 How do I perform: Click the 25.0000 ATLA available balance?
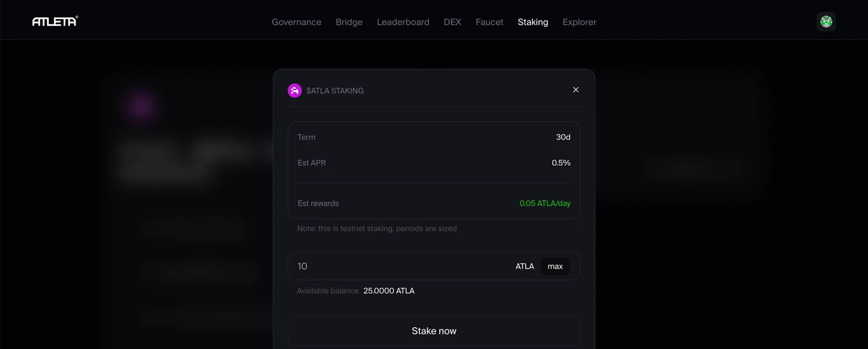pos(389,291)
